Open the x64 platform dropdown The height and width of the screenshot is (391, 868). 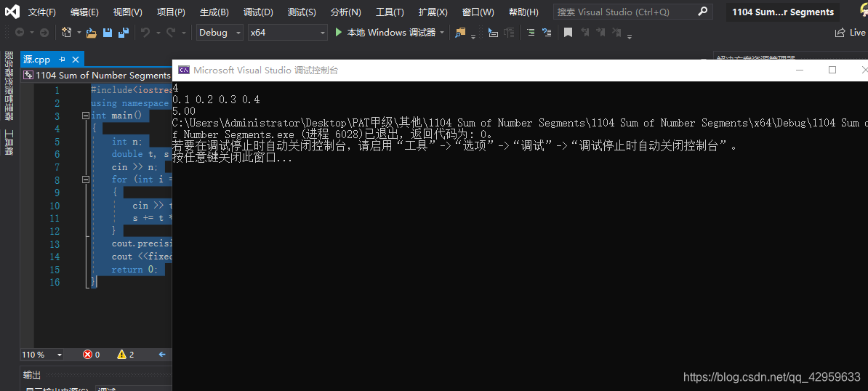pos(287,33)
